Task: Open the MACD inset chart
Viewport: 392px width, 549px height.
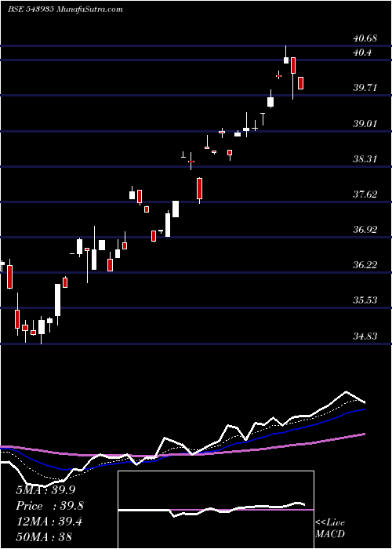Action: (x=216, y=510)
